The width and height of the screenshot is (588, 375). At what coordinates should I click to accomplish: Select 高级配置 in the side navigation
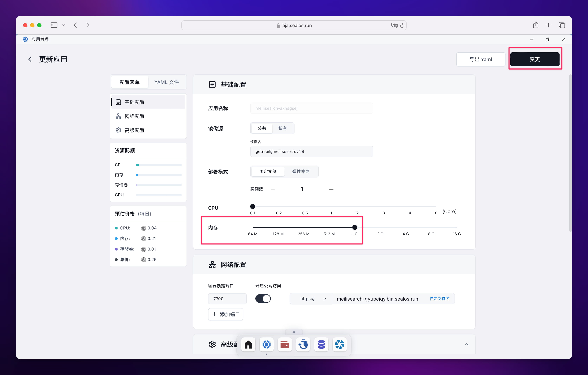[148, 130]
